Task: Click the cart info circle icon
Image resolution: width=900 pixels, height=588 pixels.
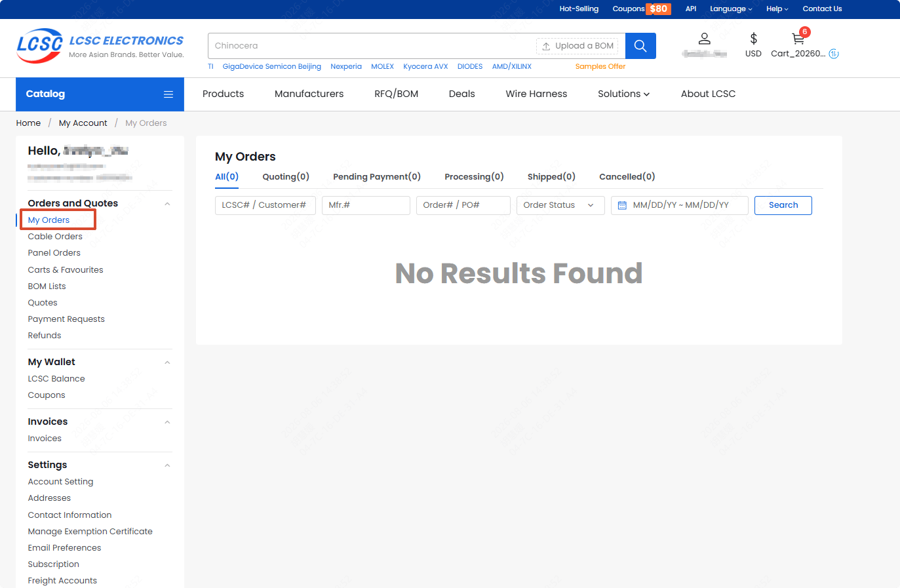Action: [834, 54]
